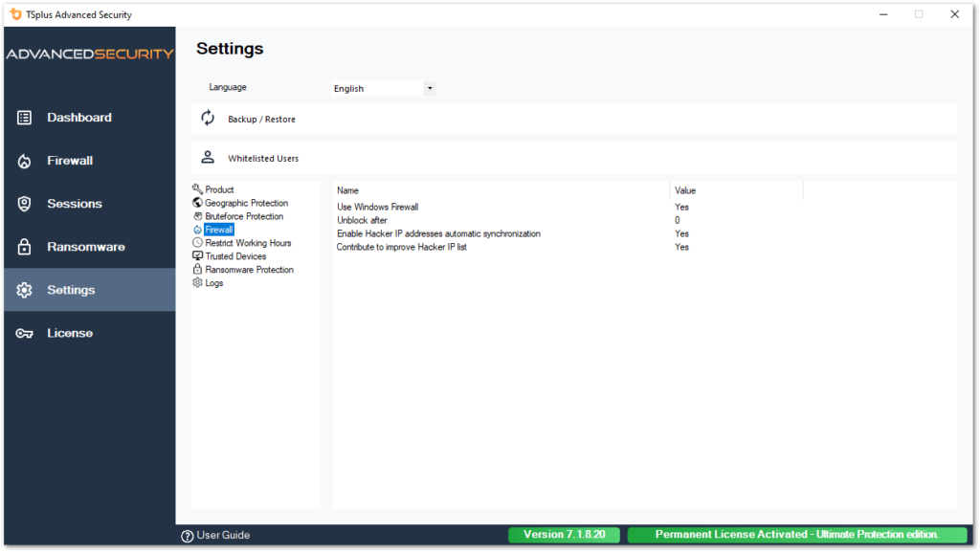Open the License page
Viewport: 980px width, 552px height.
[67, 332]
